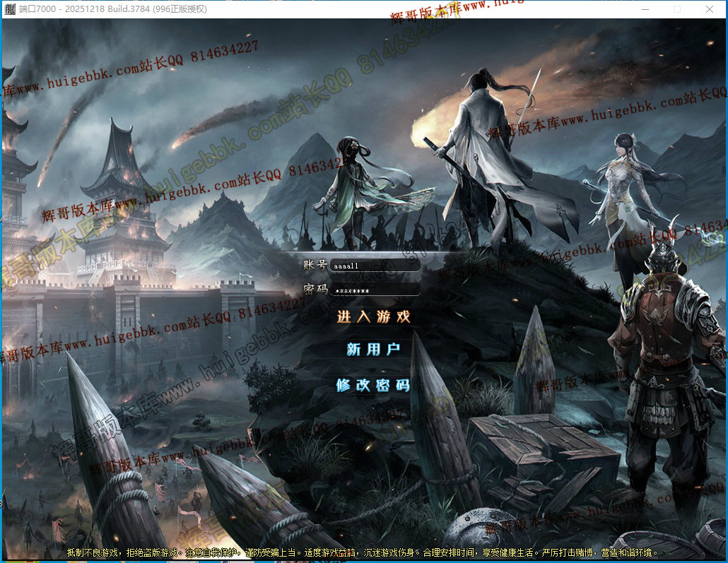Click the 账号 label beside the account box

pyautogui.click(x=315, y=265)
